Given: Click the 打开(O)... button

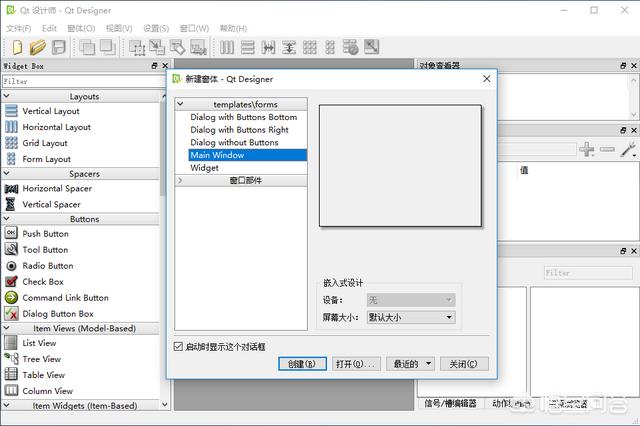Looking at the screenshot, I should (356, 364).
